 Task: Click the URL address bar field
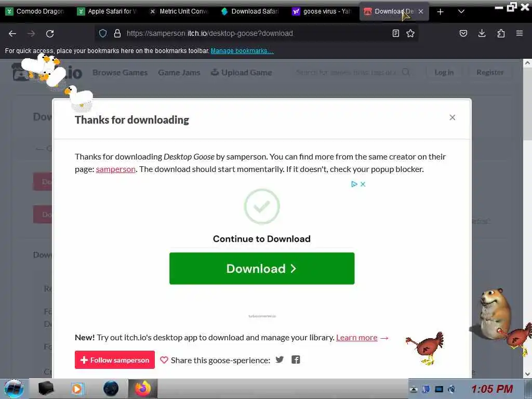click(258, 33)
